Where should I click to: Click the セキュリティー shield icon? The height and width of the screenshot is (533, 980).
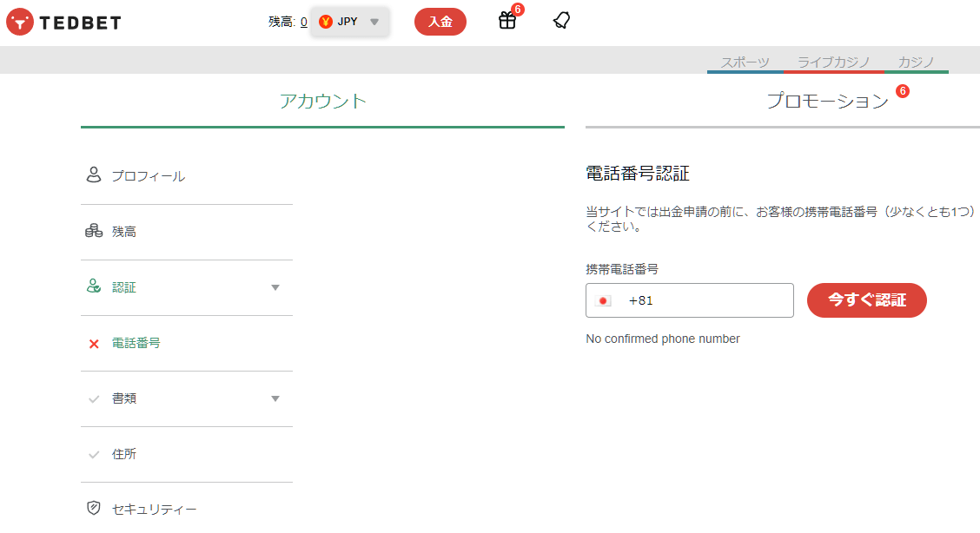94,509
